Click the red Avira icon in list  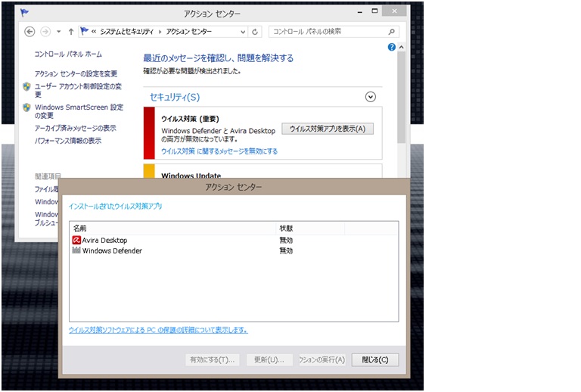(76, 240)
